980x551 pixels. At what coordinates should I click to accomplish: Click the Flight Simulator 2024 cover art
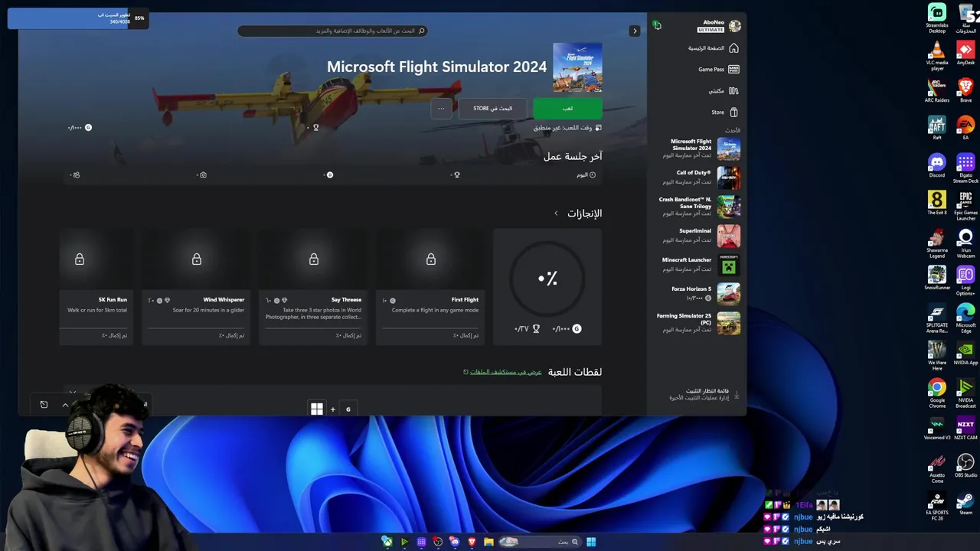tap(577, 67)
